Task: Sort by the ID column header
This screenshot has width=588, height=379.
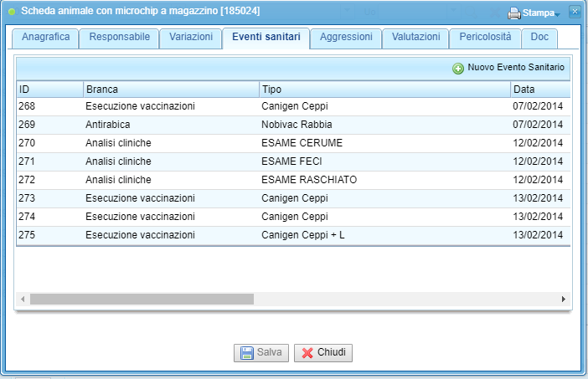Action: [50, 90]
